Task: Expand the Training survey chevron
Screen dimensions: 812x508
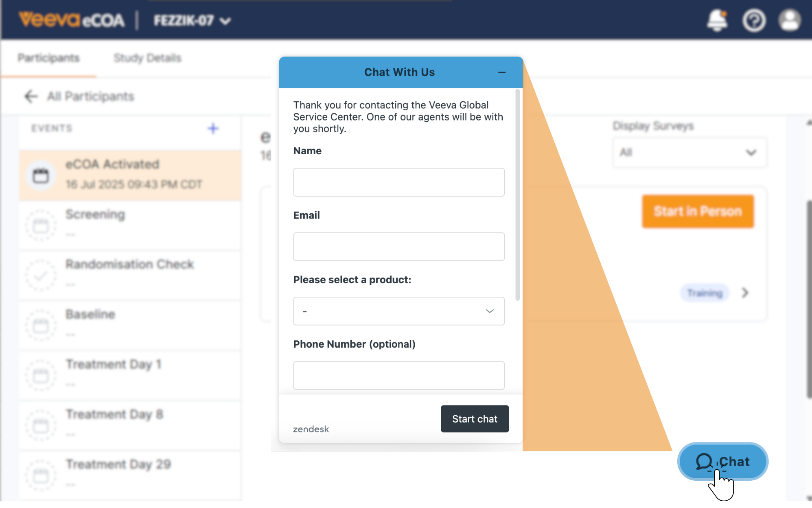Action: 745,293
